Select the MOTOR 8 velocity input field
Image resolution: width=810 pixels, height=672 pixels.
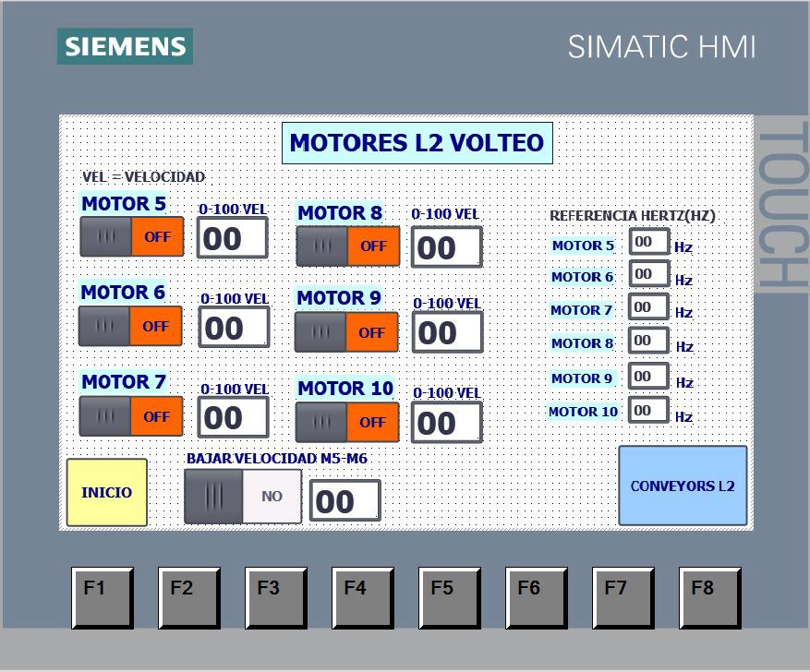(446, 246)
